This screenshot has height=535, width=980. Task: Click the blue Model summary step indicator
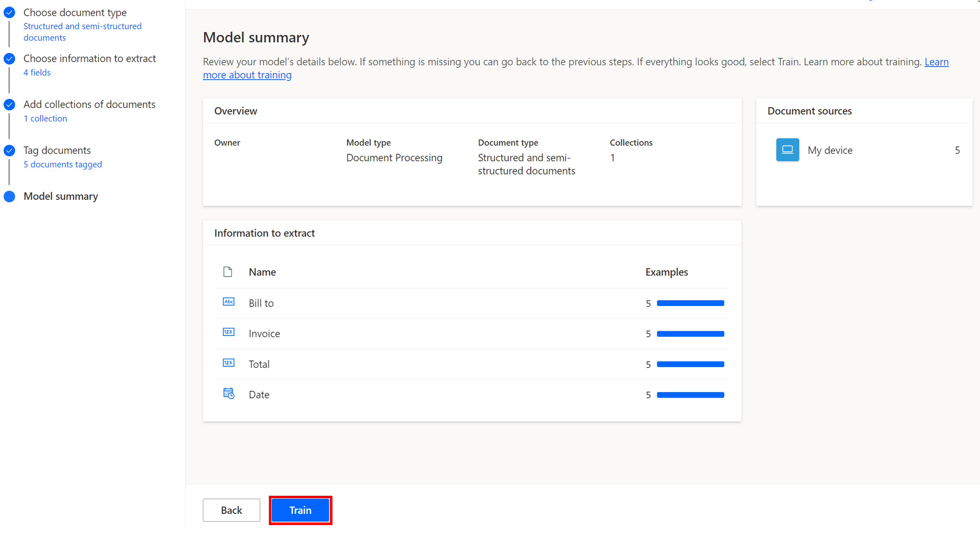pyautogui.click(x=9, y=197)
